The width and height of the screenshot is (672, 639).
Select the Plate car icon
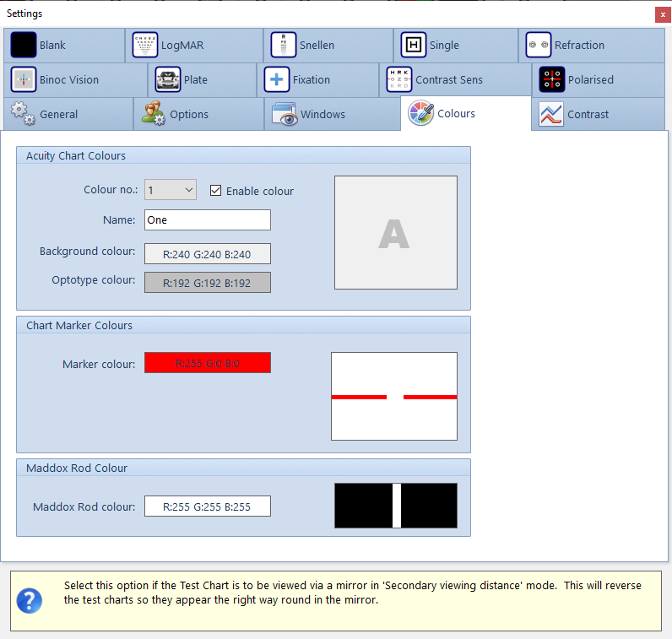168,80
